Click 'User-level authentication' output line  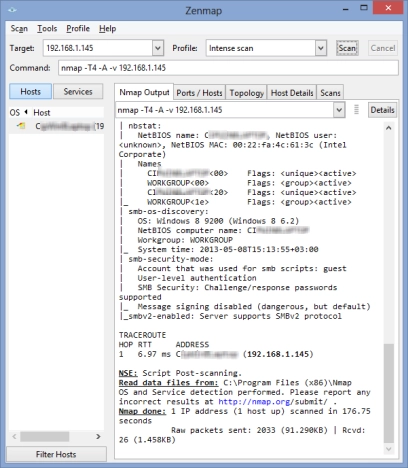click(197, 278)
